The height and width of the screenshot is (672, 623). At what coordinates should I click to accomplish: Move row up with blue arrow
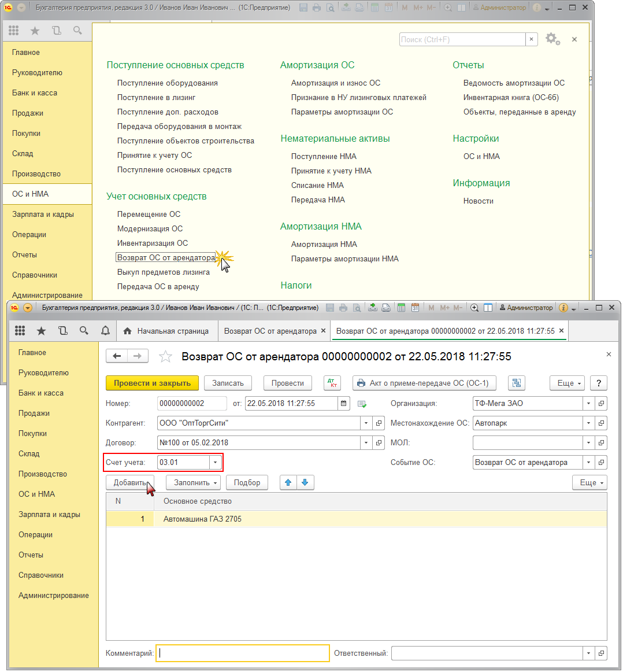tap(288, 482)
